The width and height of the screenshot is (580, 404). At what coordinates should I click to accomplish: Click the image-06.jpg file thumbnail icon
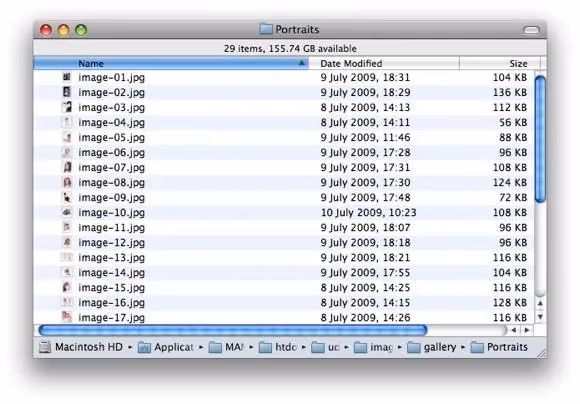tap(67, 152)
